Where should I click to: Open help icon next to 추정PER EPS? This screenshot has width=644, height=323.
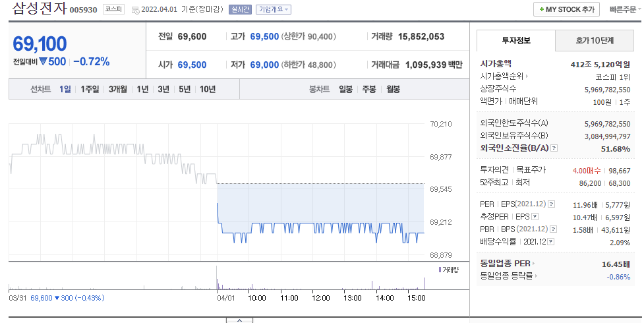click(535, 217)
